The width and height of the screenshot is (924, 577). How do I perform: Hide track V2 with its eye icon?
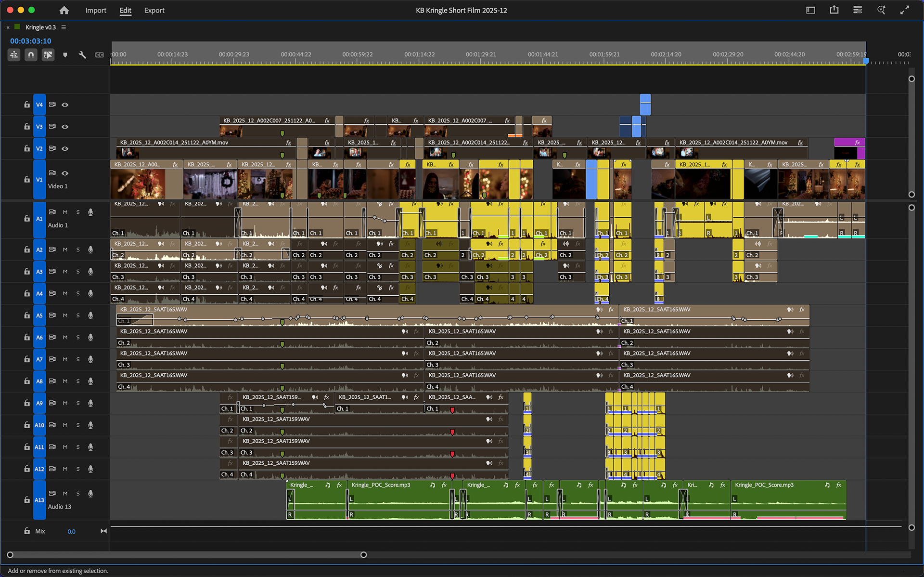coord(65,148)
